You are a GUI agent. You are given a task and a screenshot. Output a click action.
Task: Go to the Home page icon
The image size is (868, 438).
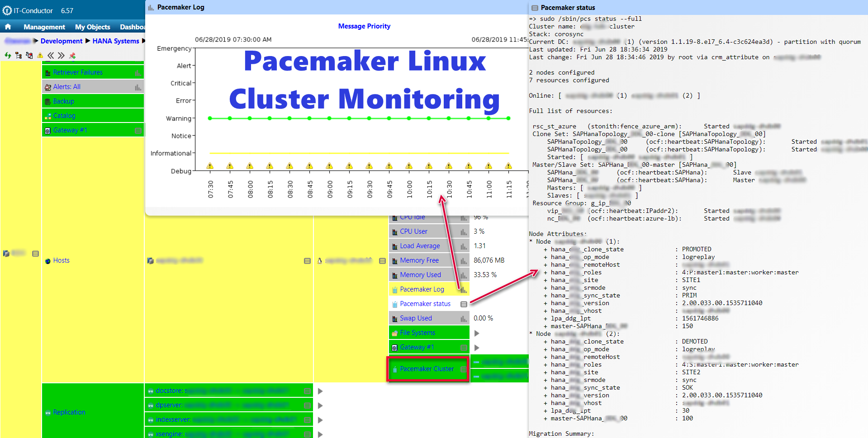pos(8,27)
